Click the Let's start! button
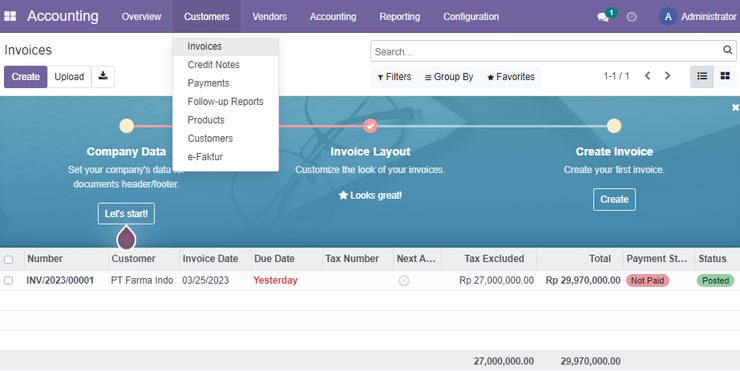740x371 pixels. coord(126,214)
